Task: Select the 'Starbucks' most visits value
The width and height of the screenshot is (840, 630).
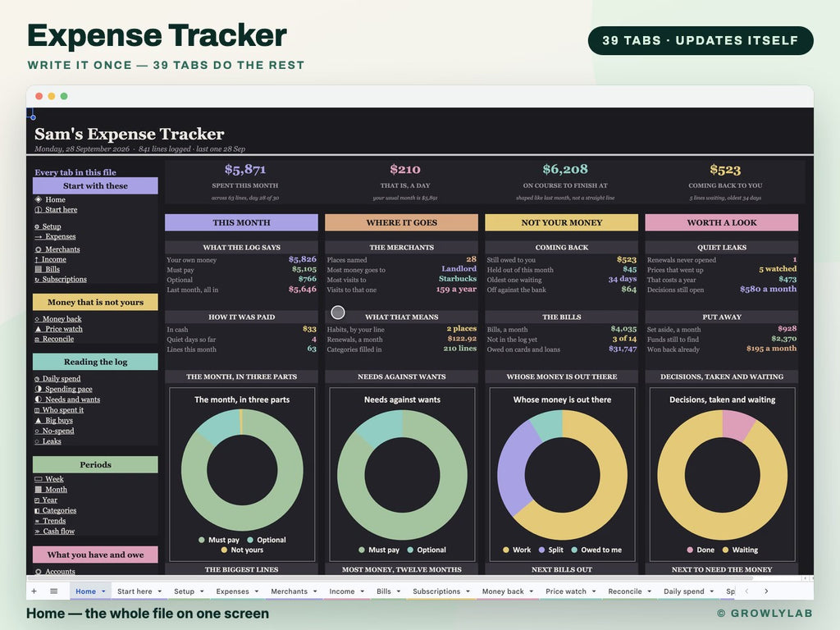Action: tap(458, 279)
